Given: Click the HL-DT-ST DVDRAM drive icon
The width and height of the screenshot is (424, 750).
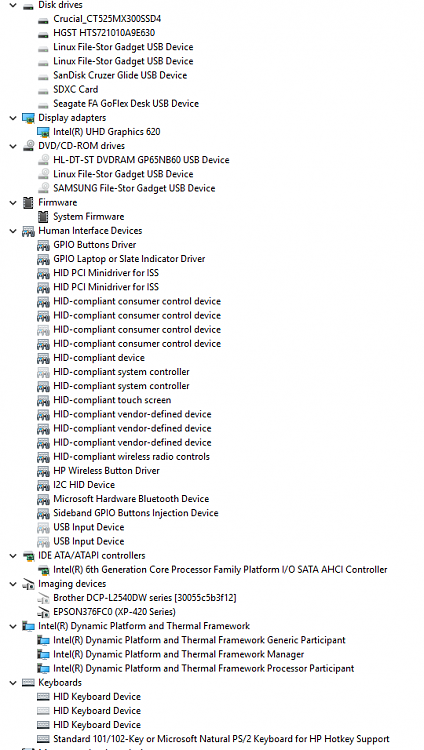Looking at the screenshot, I should [x=44, y=160].
